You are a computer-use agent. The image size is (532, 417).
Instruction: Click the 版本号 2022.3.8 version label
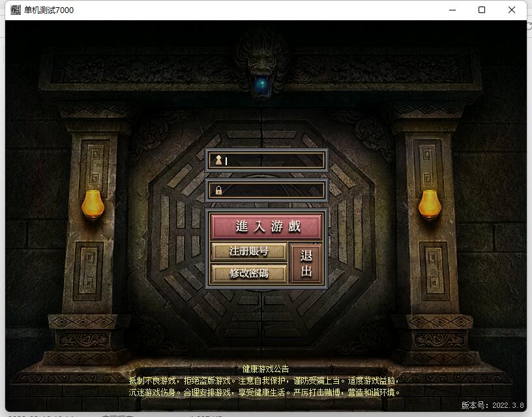[492, 405]
